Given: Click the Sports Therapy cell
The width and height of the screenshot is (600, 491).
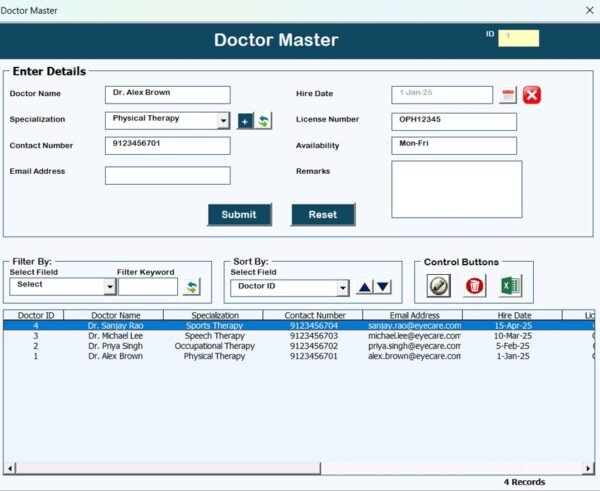Looking at the screenshot, I should point(215,326).
